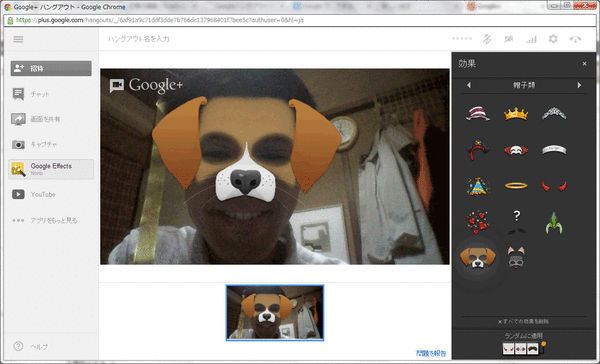This screenshot has width=600, height=364.
Task: Turn off the camera in top toolbar
Action: pos(509,39)
